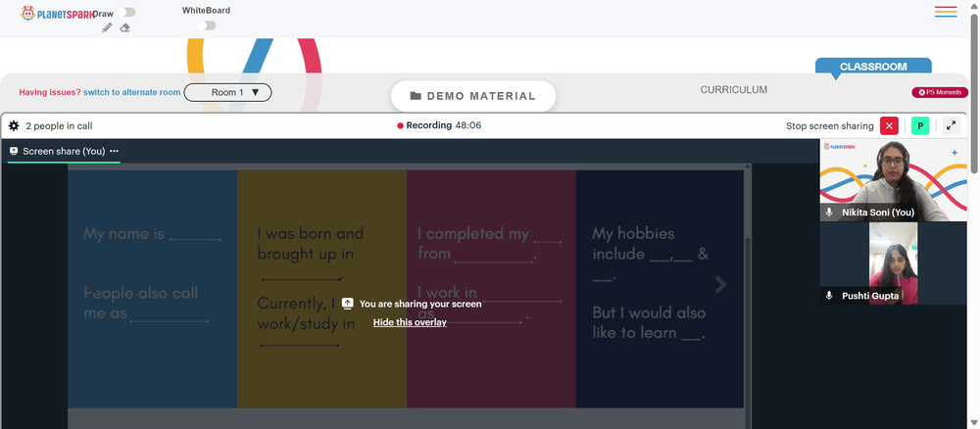Switch to the CLASSROOM tab
980x429 pixels.
(x=873, y=67)
